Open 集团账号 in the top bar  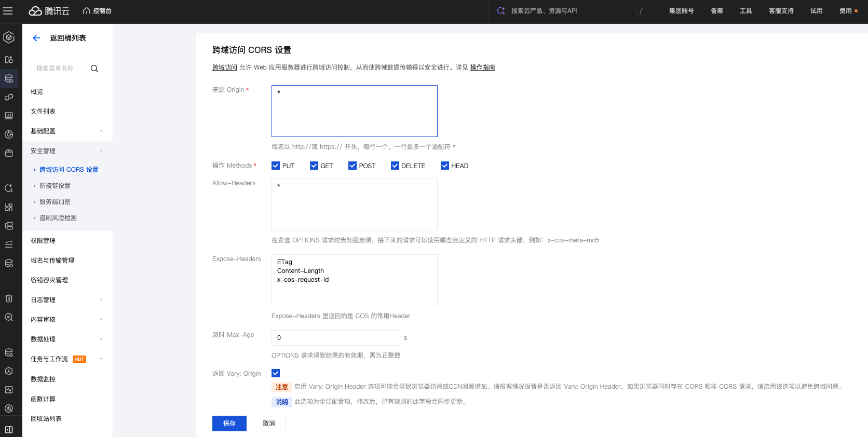(x=682, y=11)
